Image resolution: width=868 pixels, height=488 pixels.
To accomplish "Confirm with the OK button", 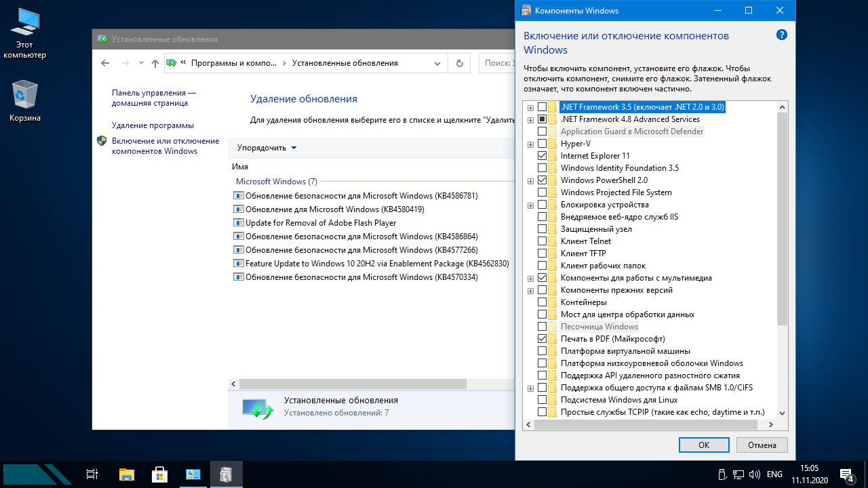I will (x=704, y=445).
